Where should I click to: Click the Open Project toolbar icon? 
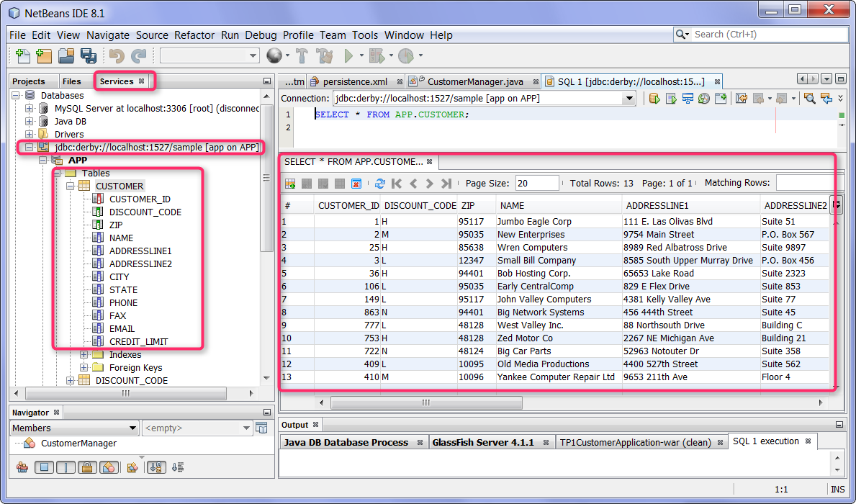(66, 55)
